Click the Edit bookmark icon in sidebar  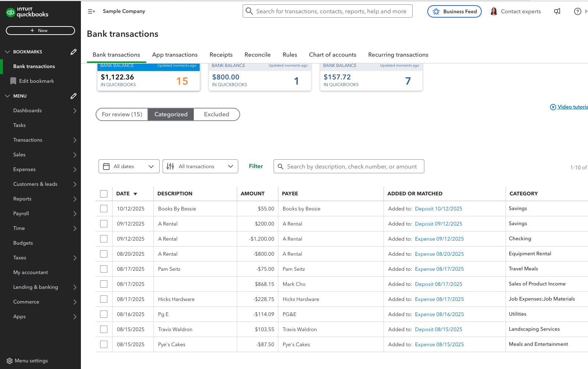click(13, 81)
